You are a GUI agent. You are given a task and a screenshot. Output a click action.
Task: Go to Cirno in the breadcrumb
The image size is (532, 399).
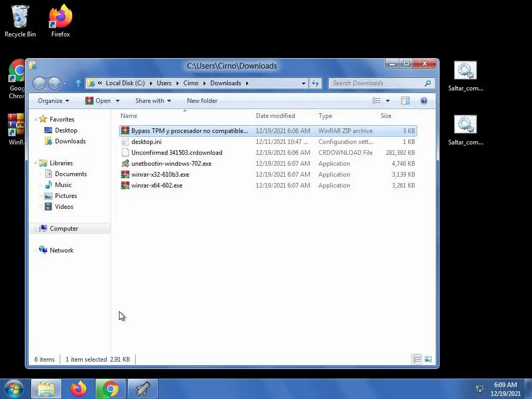(191, 83)
